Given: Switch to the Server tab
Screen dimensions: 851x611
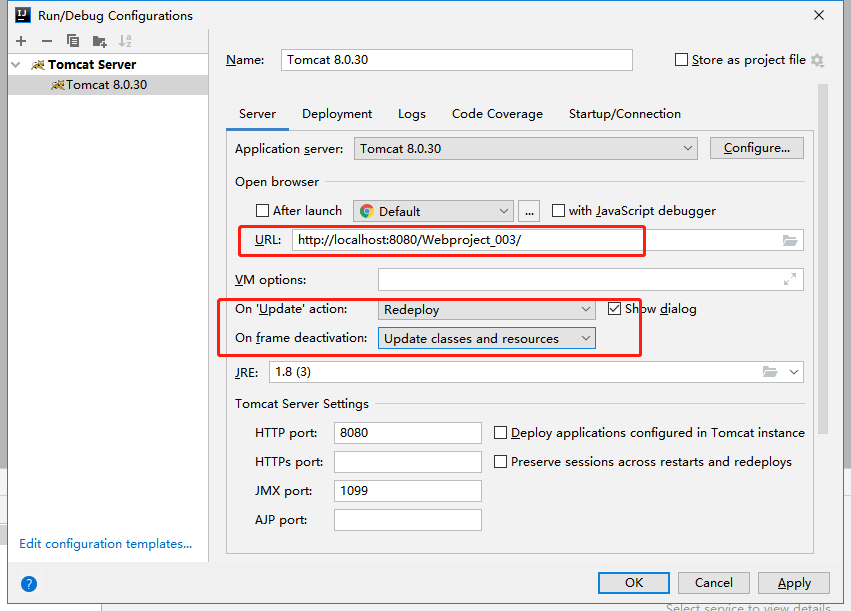Looking at the screenshot, I should pos(257,114).
